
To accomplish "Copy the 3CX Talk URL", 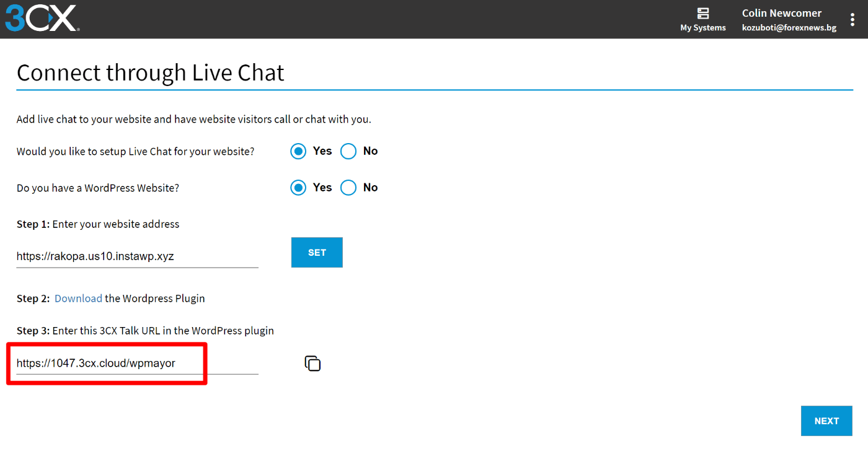I will [x=312, y=364].
